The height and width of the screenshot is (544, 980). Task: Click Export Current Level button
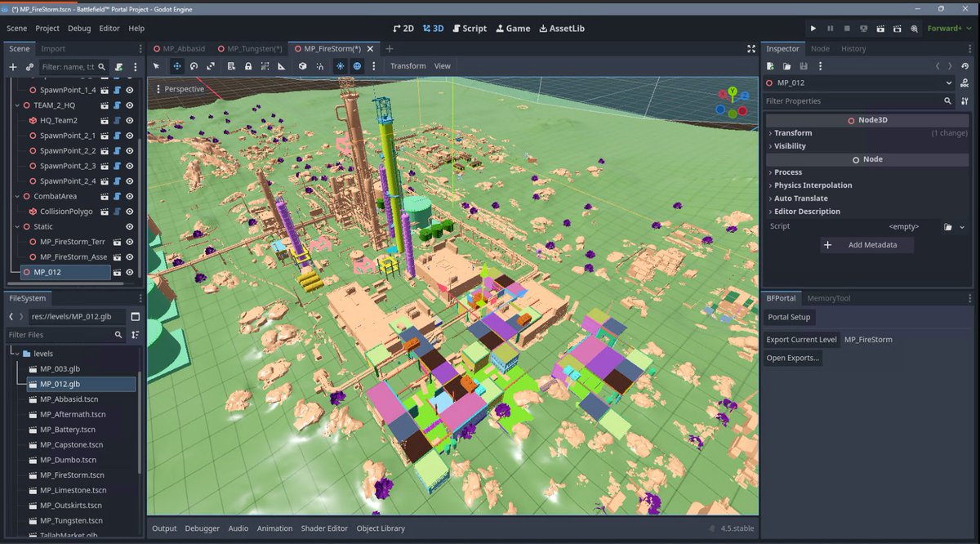coord(801,340)
